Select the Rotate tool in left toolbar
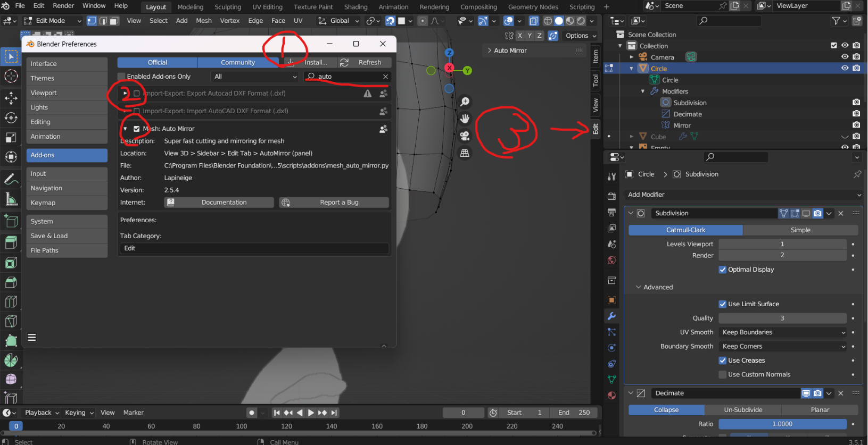Screen dimensions: 868x445 (x=11, y=117)
